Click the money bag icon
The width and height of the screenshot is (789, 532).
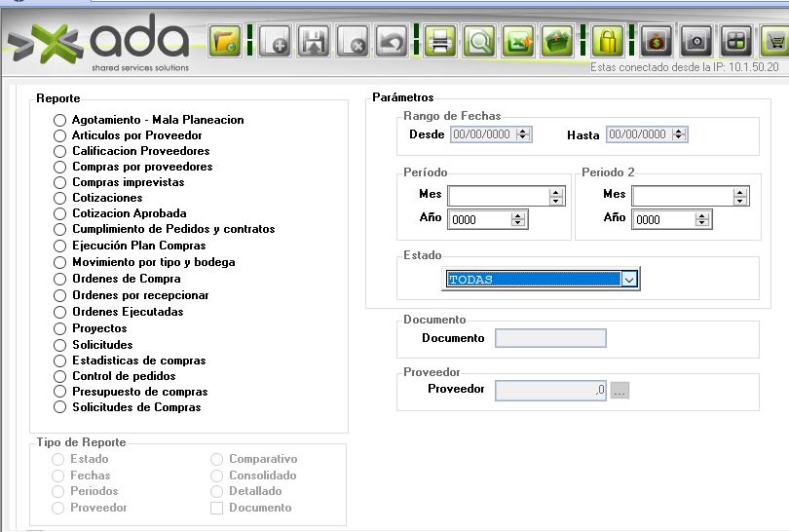[657, 40]
